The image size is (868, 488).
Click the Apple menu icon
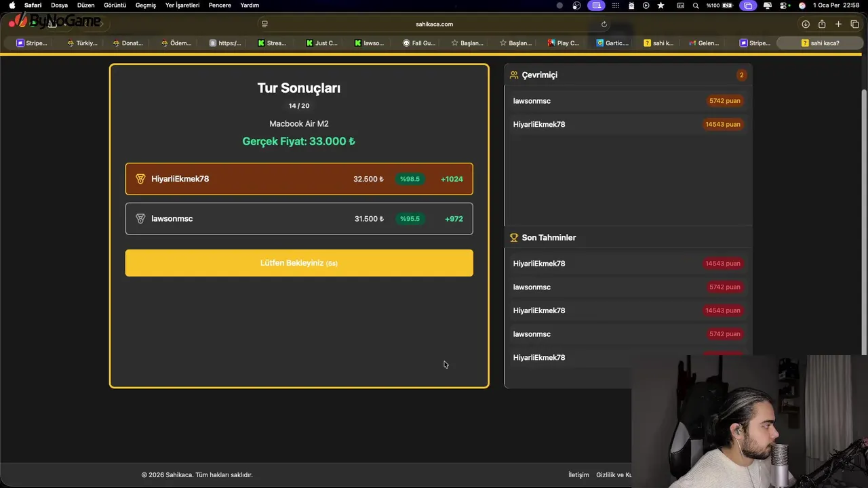(12, 5)
